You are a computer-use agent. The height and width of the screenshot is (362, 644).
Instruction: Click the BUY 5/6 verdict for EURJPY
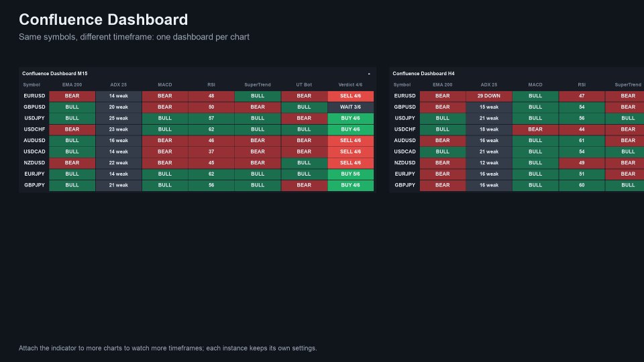pos(350,174)
